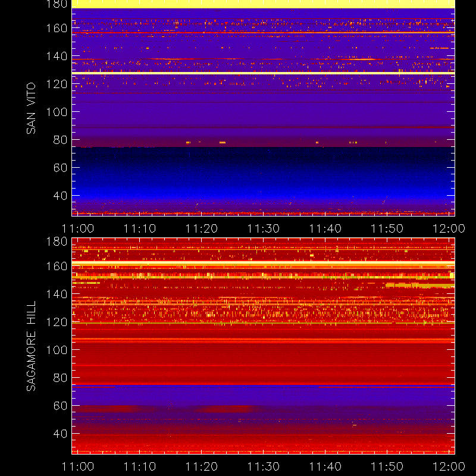Image resolution: width=476 pixels, height=476 pixels.
Task: Click Sagamore Hill plot's 11:40 time label
Action: pos(325,466)
